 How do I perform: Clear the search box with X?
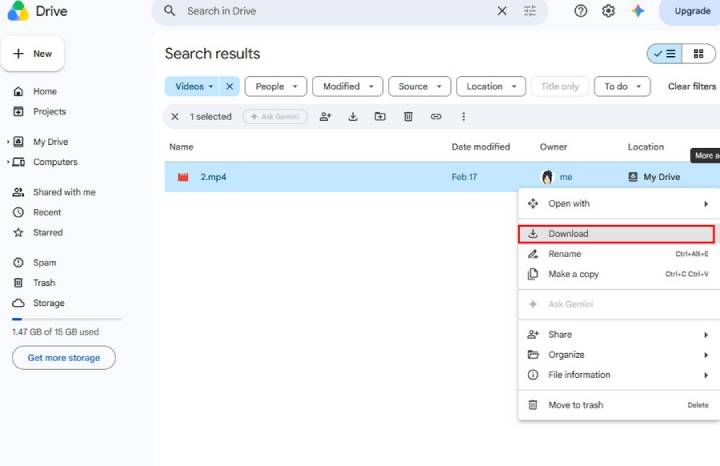point(502,11)
